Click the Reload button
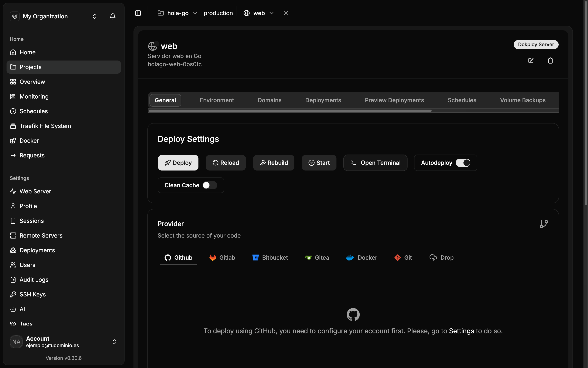588x368 pixels. click(226, 163)
